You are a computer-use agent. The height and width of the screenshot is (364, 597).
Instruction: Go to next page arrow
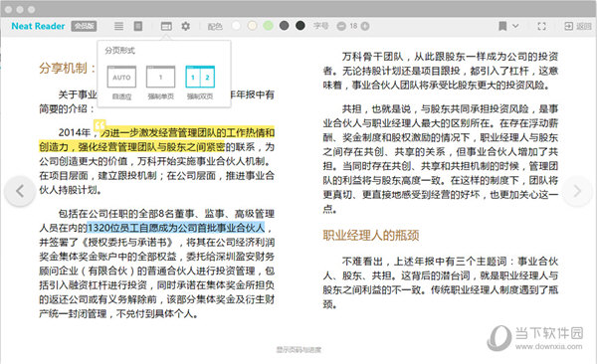click(577, 191)
